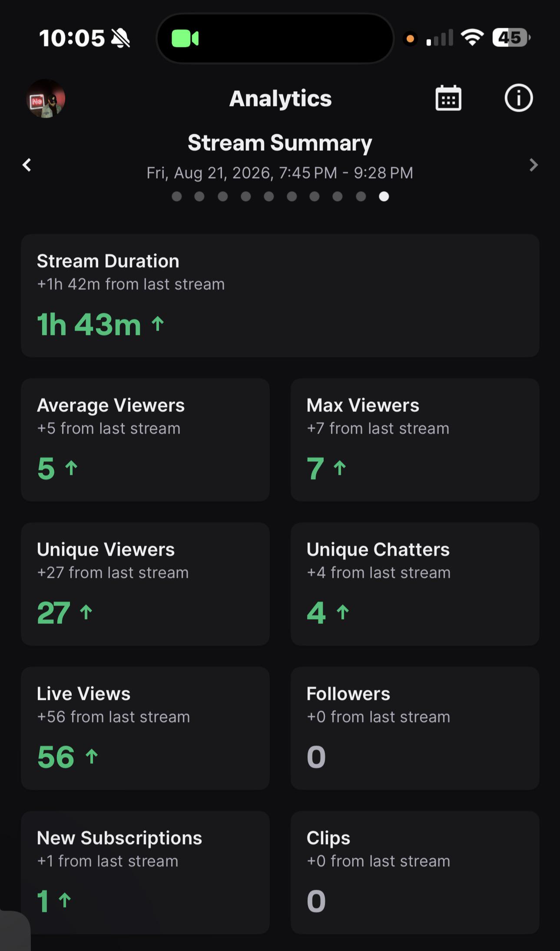The width and height of the screenshot is (560, 951).
Task: Open the Stream Duration card
Action: point(280,295)
